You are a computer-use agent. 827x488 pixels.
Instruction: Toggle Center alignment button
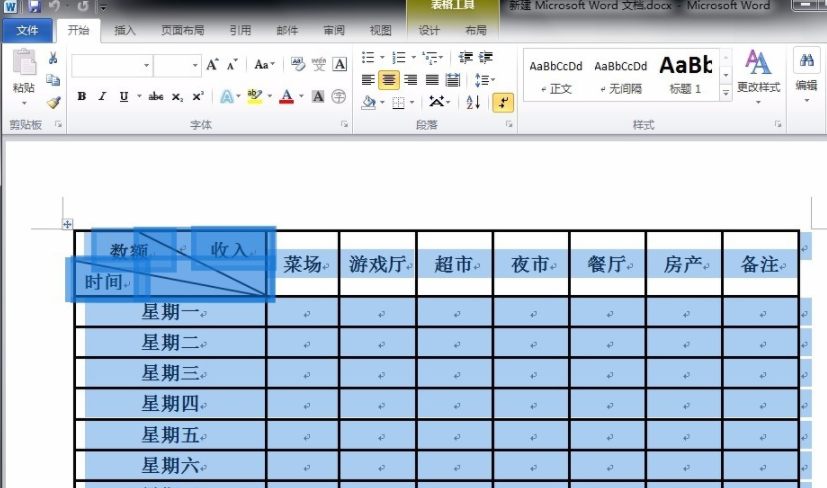pyautogui.click(x=389, y=80)
